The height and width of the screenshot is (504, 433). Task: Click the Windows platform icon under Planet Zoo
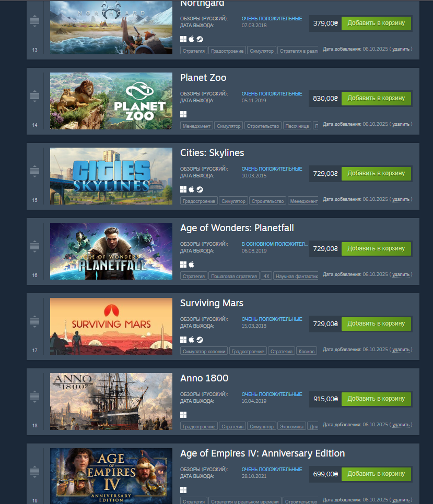[183, 114]
